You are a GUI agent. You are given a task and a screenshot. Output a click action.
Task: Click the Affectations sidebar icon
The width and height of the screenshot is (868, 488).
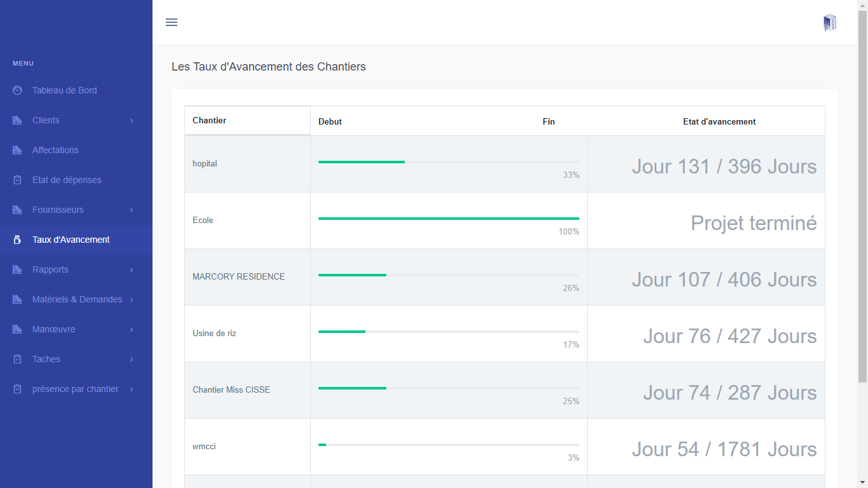(x=17, y=150)
